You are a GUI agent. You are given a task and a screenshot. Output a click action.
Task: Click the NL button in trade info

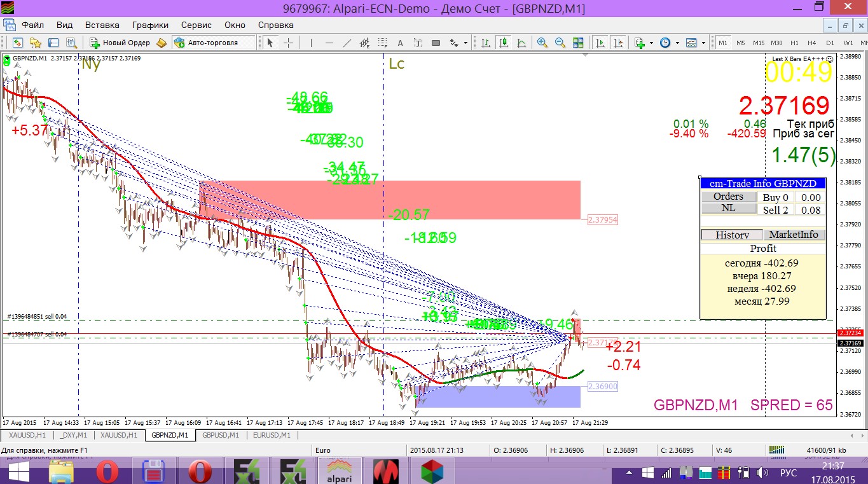(x=728, y=208)
